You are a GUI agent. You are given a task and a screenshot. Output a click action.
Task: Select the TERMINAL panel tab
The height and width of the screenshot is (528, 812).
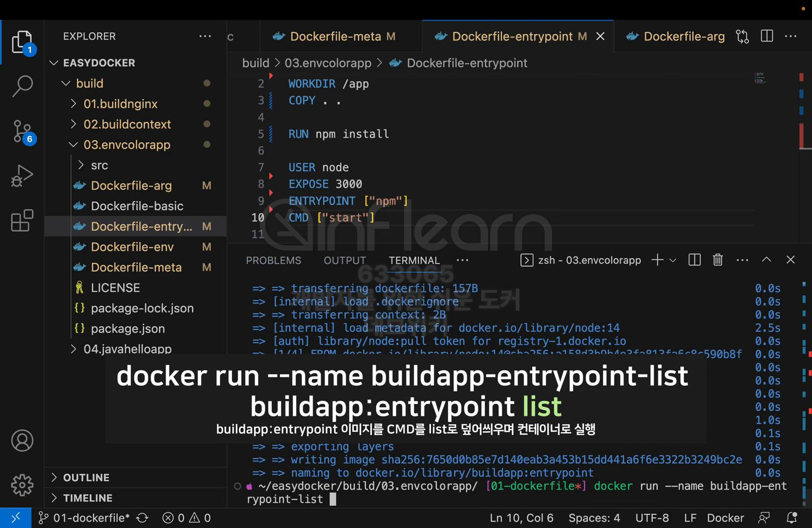(x=414, y=260)
